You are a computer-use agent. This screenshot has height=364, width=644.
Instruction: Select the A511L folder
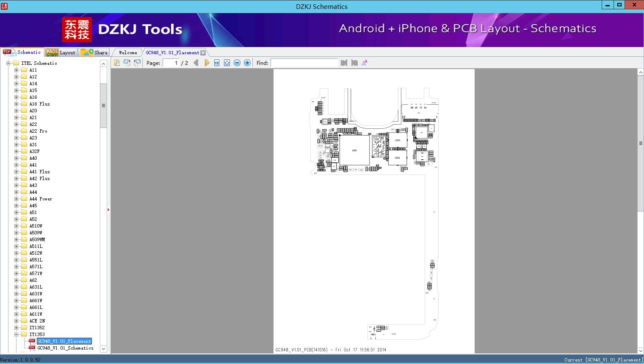pos(36,246)
